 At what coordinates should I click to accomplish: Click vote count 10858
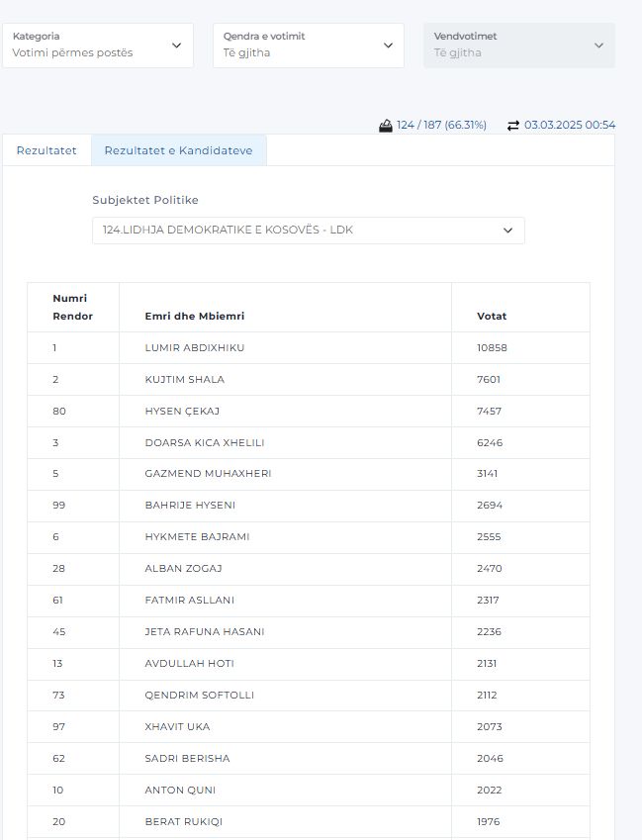click(x=492, y=348)
